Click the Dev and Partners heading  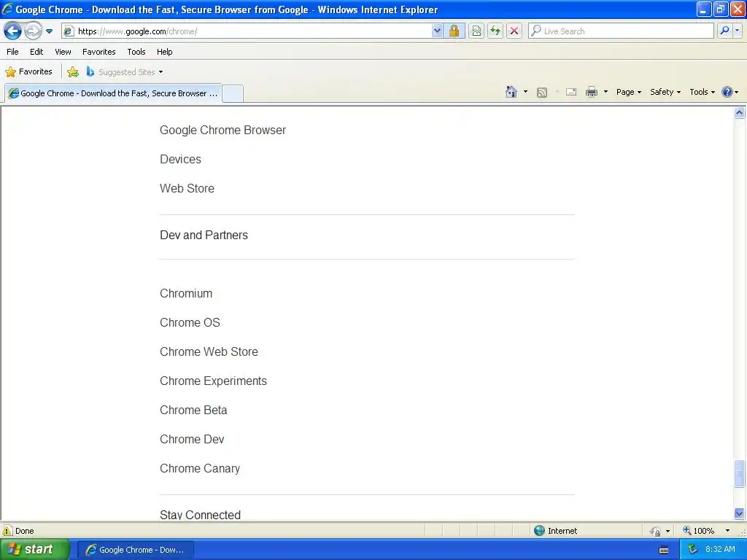tap(204, 235)
